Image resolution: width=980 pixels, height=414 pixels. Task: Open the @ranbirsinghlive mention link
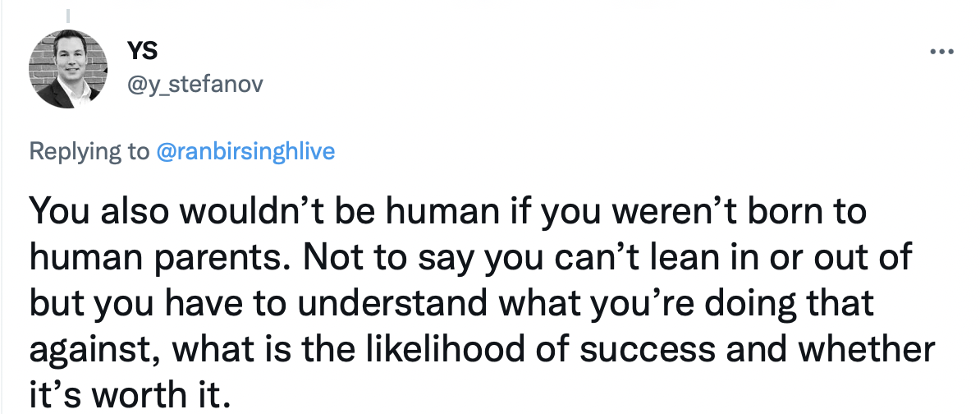click(245, 151)
